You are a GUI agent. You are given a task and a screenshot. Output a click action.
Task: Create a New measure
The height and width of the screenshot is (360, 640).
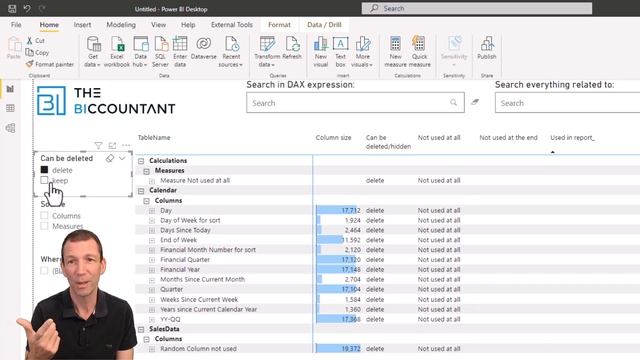coord(395,51)
